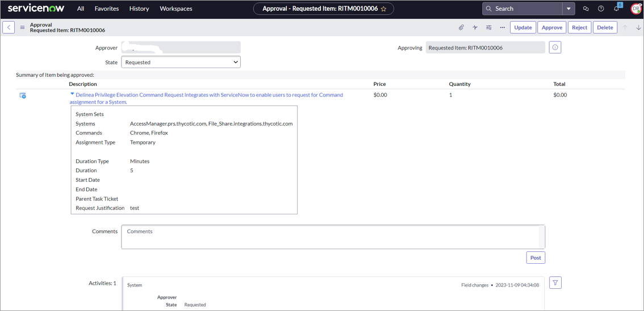Screen dimensions: 644x311
Task: Open the activity stream pulse icon
Action: (x=475, y=27)
